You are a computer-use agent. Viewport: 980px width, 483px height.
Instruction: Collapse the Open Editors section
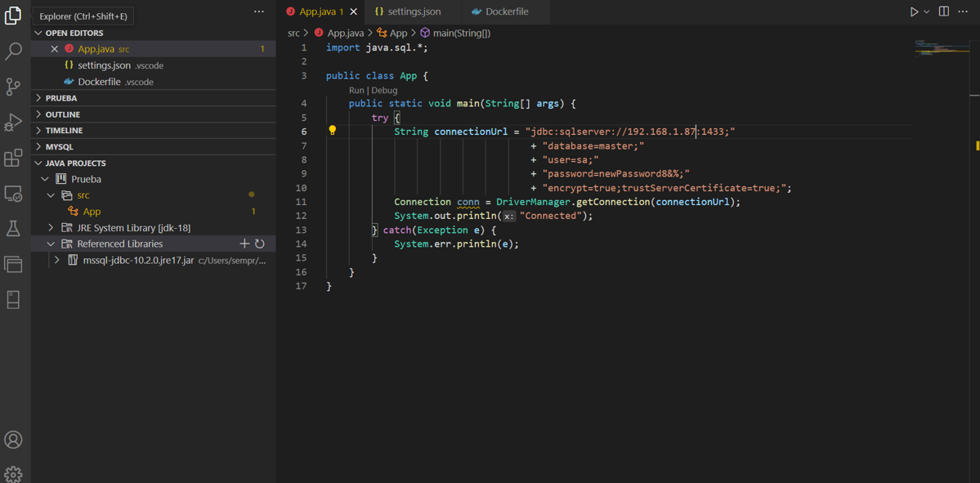(153, 34)
